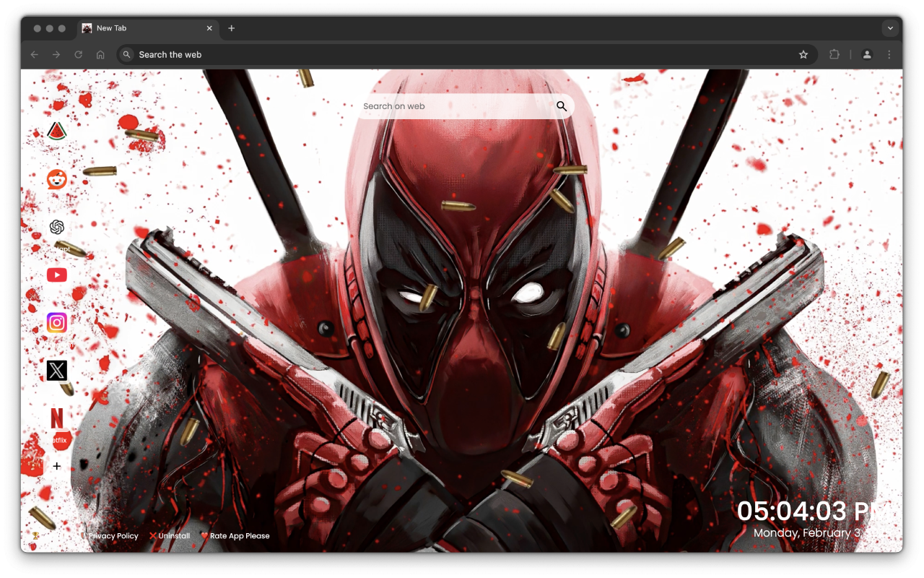The image size is (924, 578).
Task: Go forward with the forward arrow
Action: pos(56,54)
